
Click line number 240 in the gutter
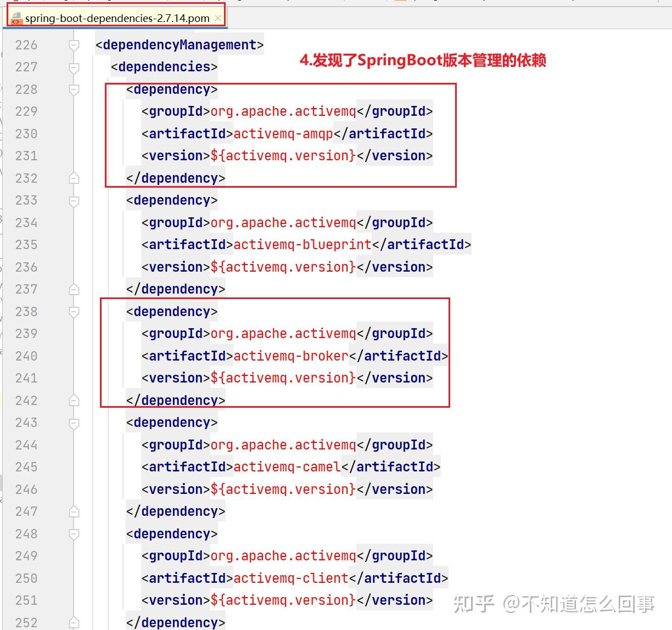(x=26, y=356)
